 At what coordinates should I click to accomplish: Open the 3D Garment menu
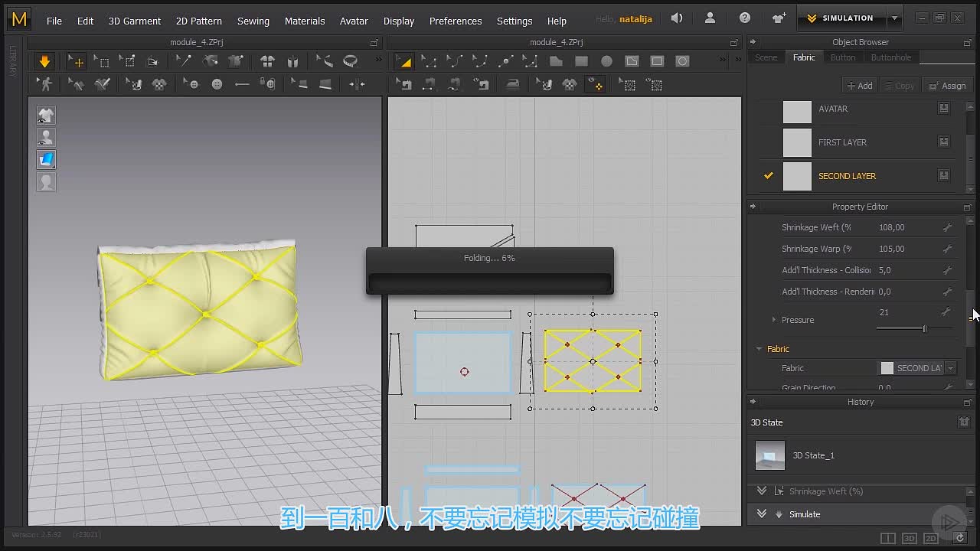tap(135, 21)
